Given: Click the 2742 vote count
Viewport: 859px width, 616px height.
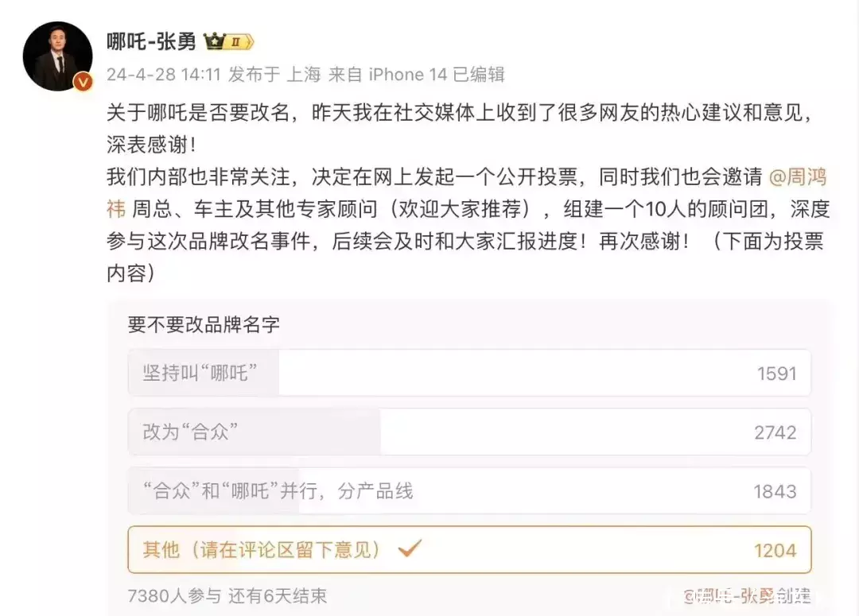Looking at the screenshot, I should [775, 432].
